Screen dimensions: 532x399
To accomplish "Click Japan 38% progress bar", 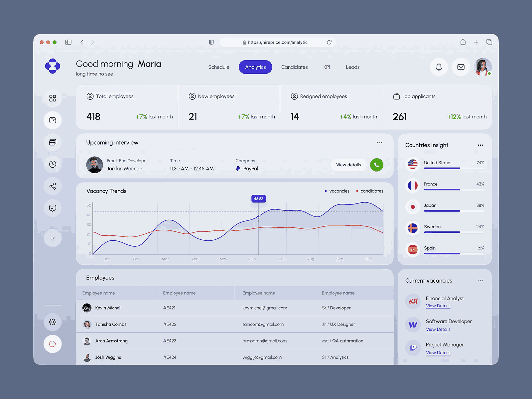I will pyautogui.click(x=454, y=211).
